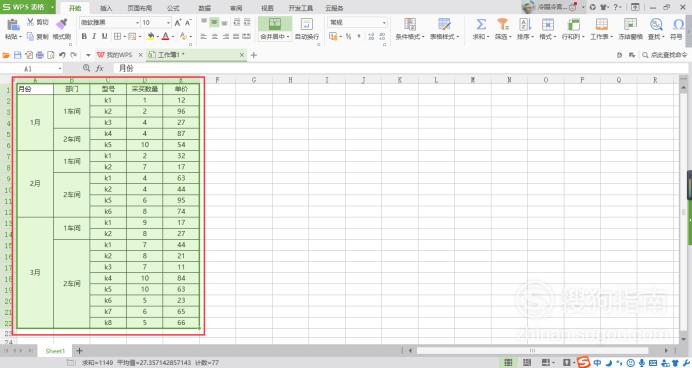Image resolution: width=692 pixels, height=368 pixels.
Task: Click the Wrap Text (自动换行) icon
Action: 306,24
